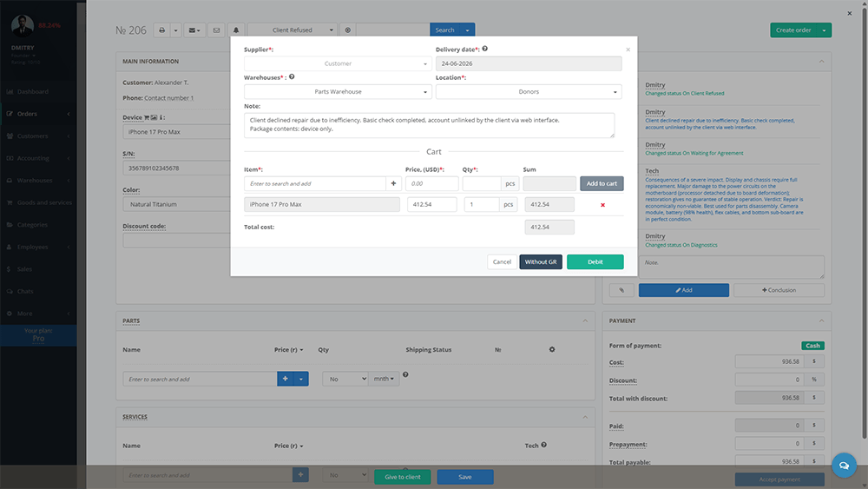This screenshot has width=868, height=489.
Task: Click the warranty help icon in Parts
Action: coord(405,375)
